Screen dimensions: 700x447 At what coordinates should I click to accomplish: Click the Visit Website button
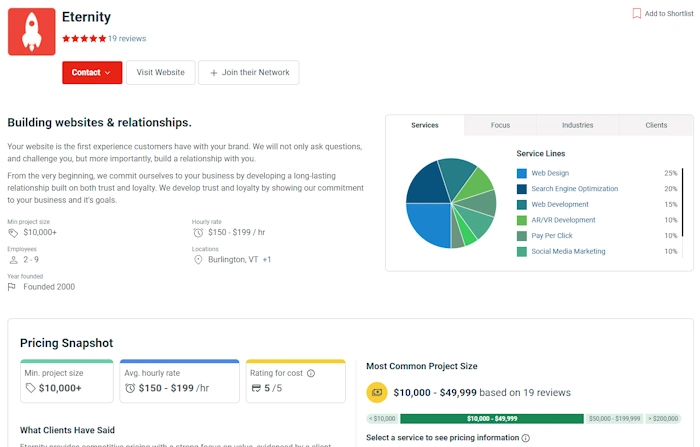tap(161, 72)
